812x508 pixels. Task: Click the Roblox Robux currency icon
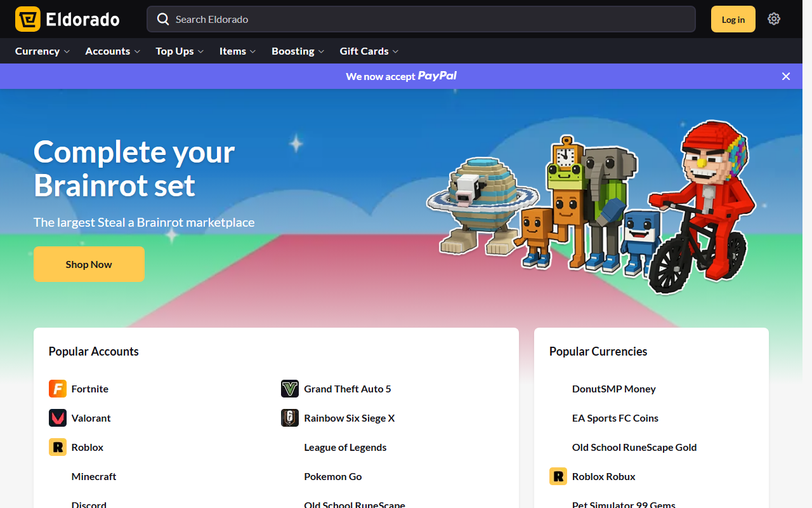(558, 476)
